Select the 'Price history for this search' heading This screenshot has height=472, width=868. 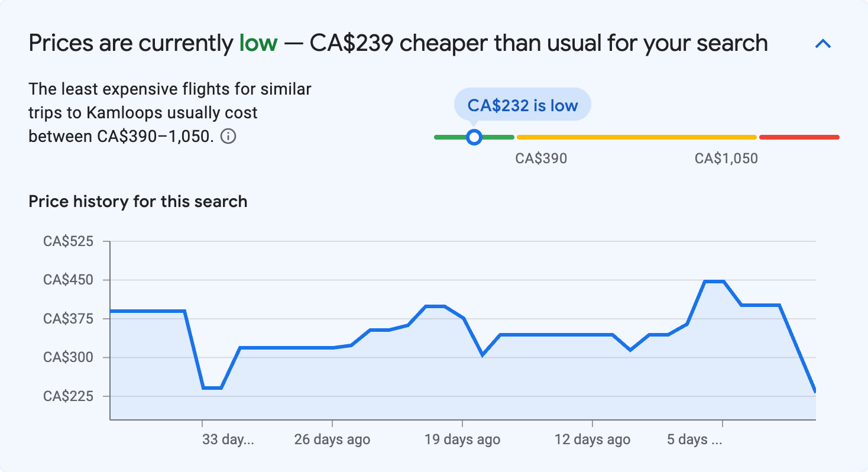point(137,201)
